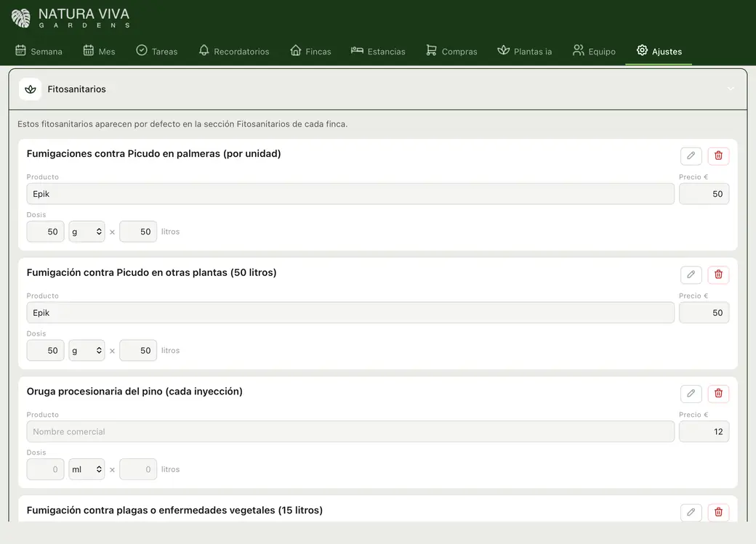This screenshot has width=756, height=544.
Task: Click title Fumigación contra plagas o enfermedades vegetales
Action: 174,511
